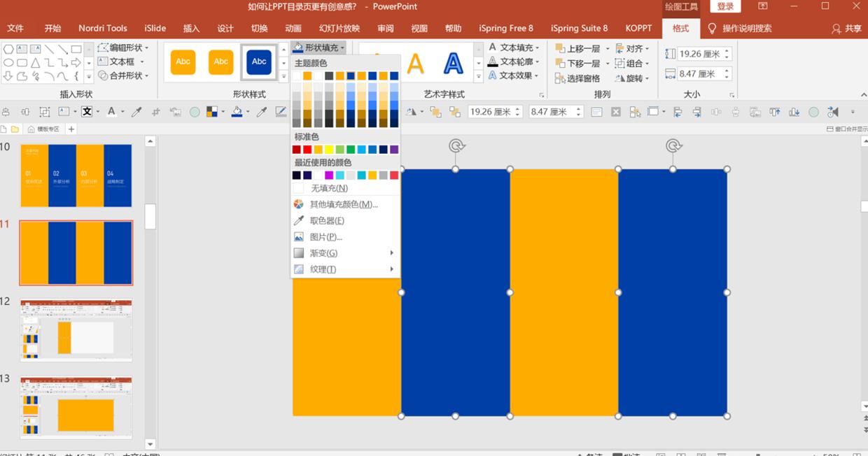This screenshot has height=456, width=868.
Task: Click the boxed 文 text icon in quick toolbar
Action: click(87, 112)
